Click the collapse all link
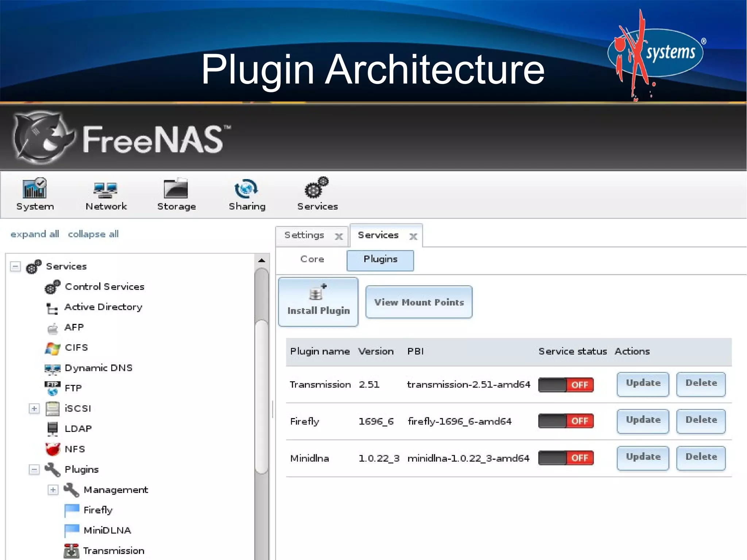The image size is (747, 560). (93, 234)
